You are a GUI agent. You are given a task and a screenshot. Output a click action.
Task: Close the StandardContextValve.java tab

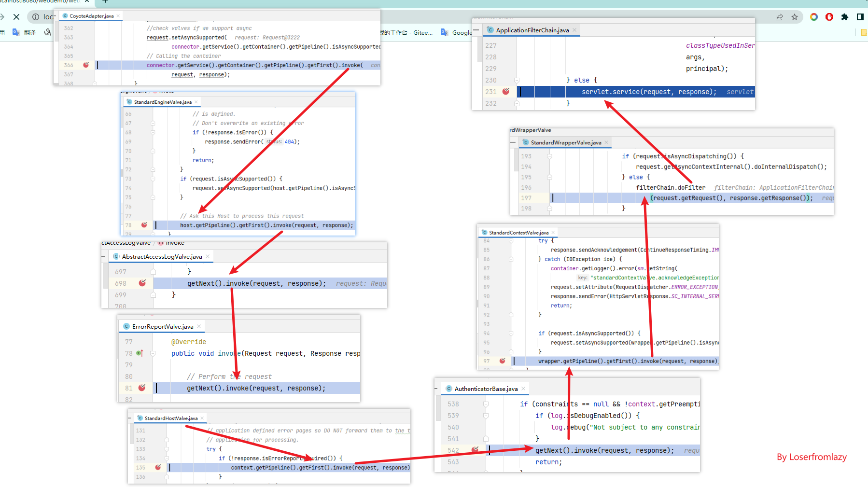tap(553, 233)
